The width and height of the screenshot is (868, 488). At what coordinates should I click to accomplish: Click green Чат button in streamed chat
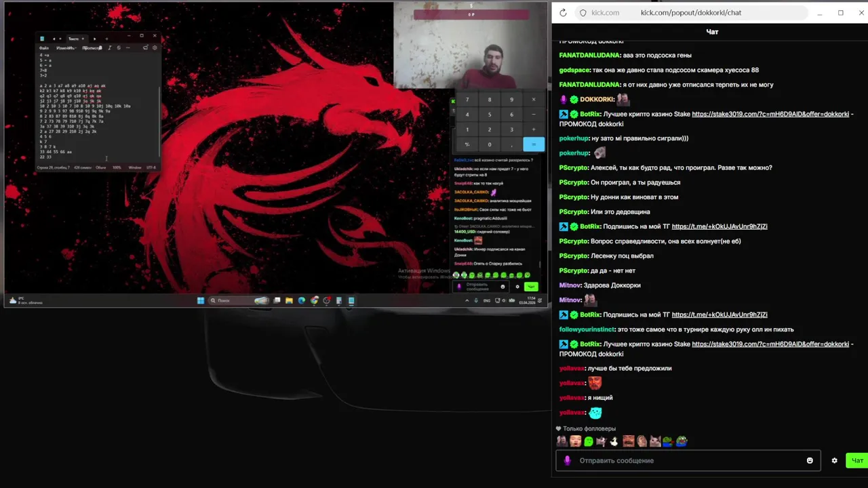click(531, 287)
